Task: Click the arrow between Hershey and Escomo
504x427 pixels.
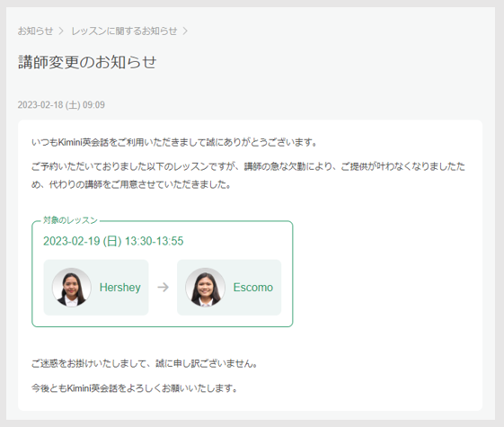Action: tap(163, 287)
